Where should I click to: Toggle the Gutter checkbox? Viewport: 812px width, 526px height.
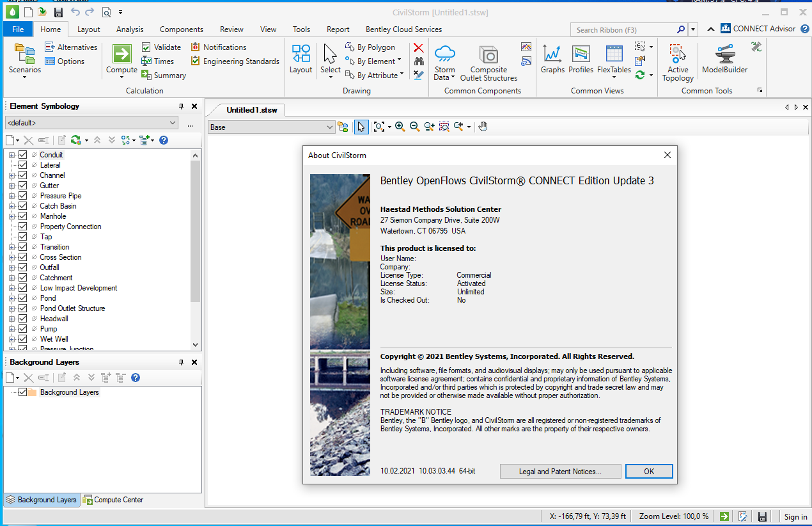(x=23, y=186)
